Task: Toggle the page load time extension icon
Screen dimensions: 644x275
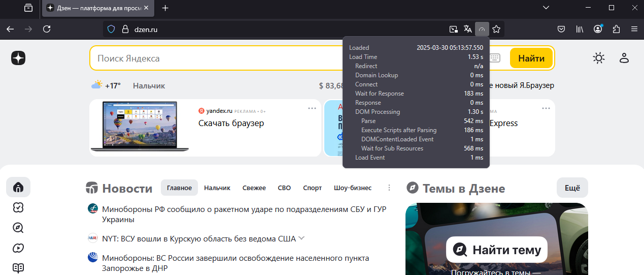Action: point(482,29)
